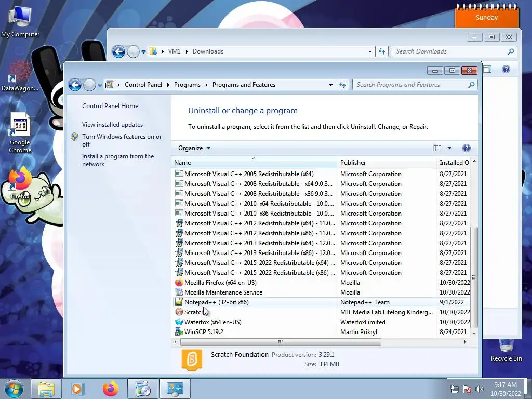Go back in Programs and Features window

(75, 85)
